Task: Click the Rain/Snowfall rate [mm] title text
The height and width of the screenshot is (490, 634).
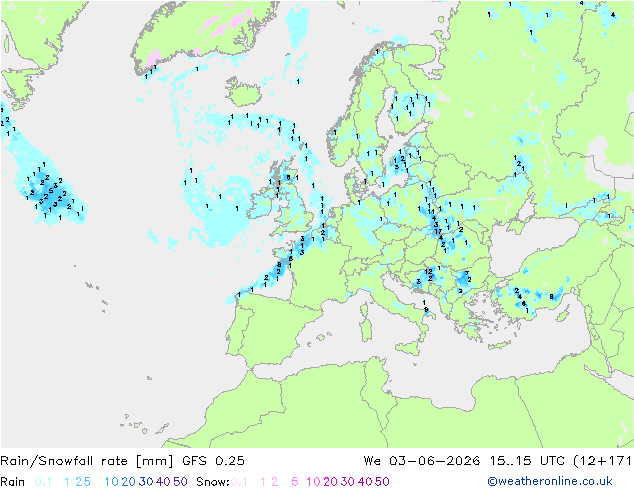Action: click(x=87, y=460)
